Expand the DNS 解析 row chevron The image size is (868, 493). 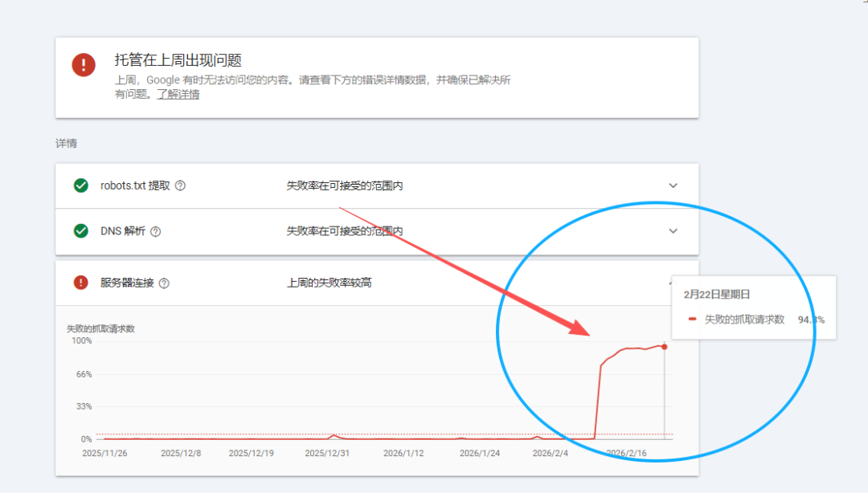673,230
